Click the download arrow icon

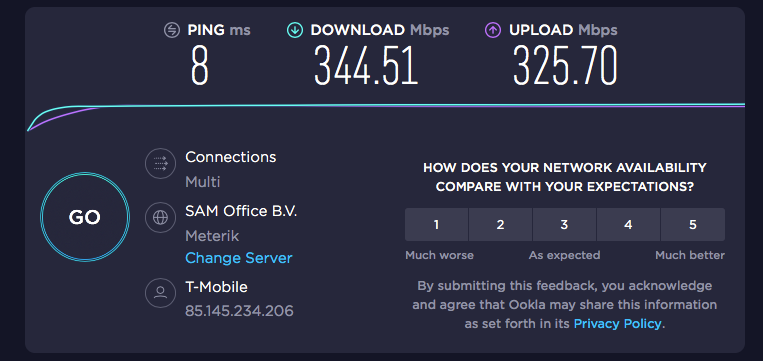(x=294, y=30)
